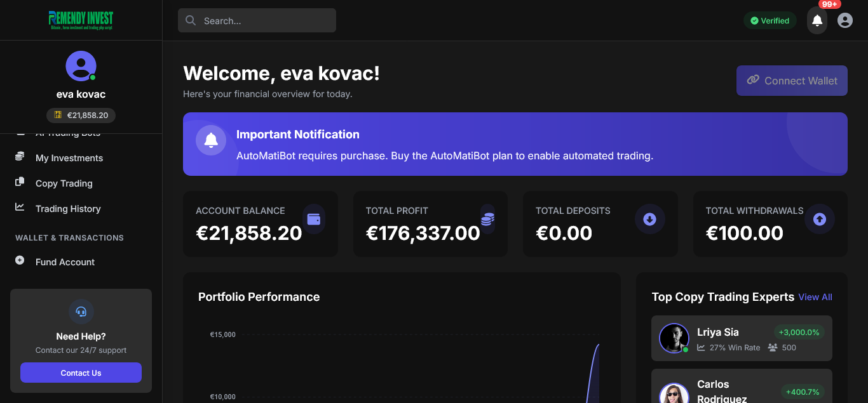Image resolution: width=868 pixels, height=403 pixels.
Task: Select Lriya Sia expert profile picture
Action: pos(674,338)
